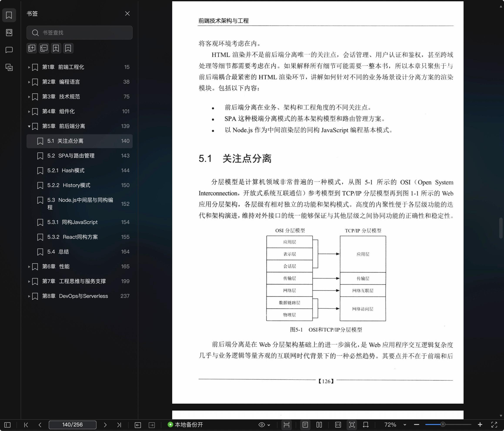Go back to previous view
The image size is (504, 431).
click(x=138, y=425)
